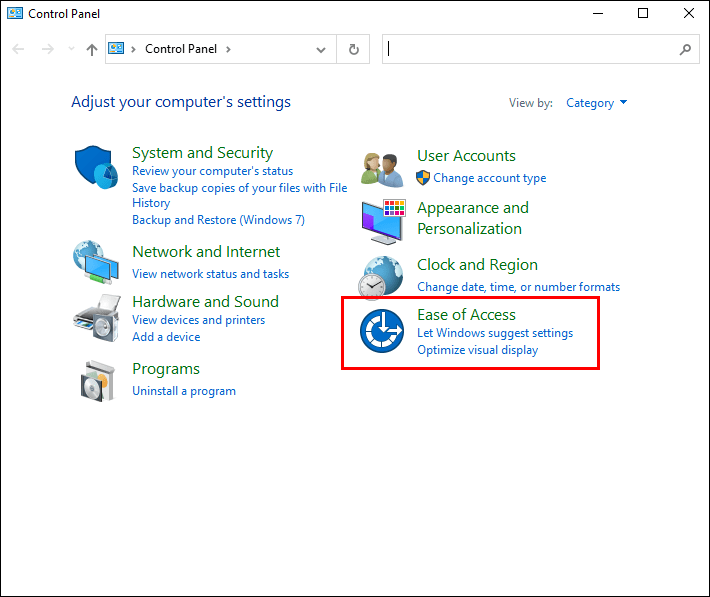The width and height of the screenshot is (710, 597).
Task: Click Control Panel breadcrumb in address bar
Action: coord(180,49)
